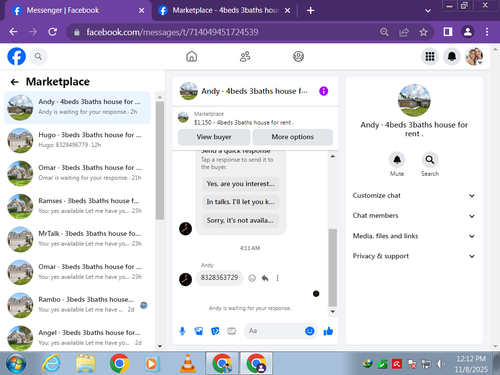Choose a sticker from the sticker icon
The width and height of the screenshot is (500, 375).
[x=215, y=331]
